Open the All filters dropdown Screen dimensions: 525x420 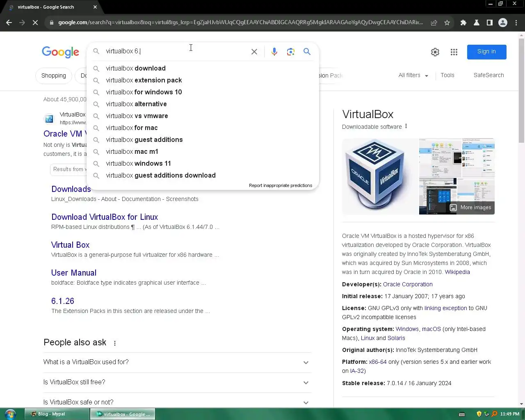(413, 75)
